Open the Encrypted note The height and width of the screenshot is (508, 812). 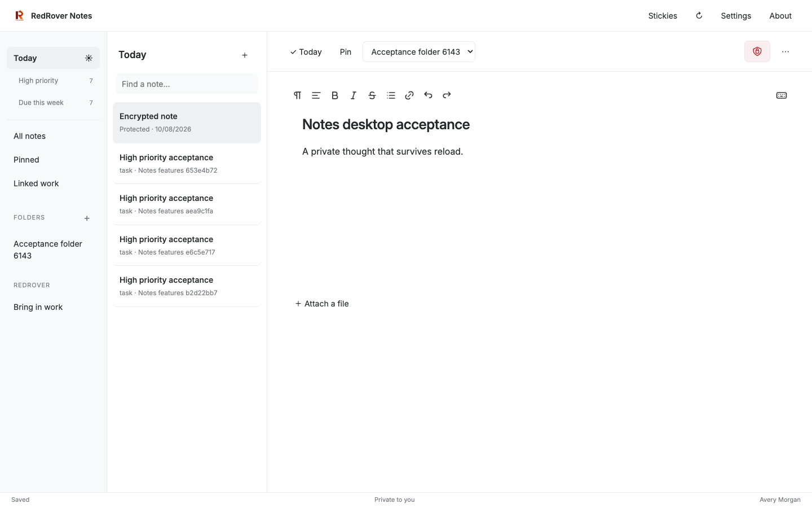click(x=187, y=122)
